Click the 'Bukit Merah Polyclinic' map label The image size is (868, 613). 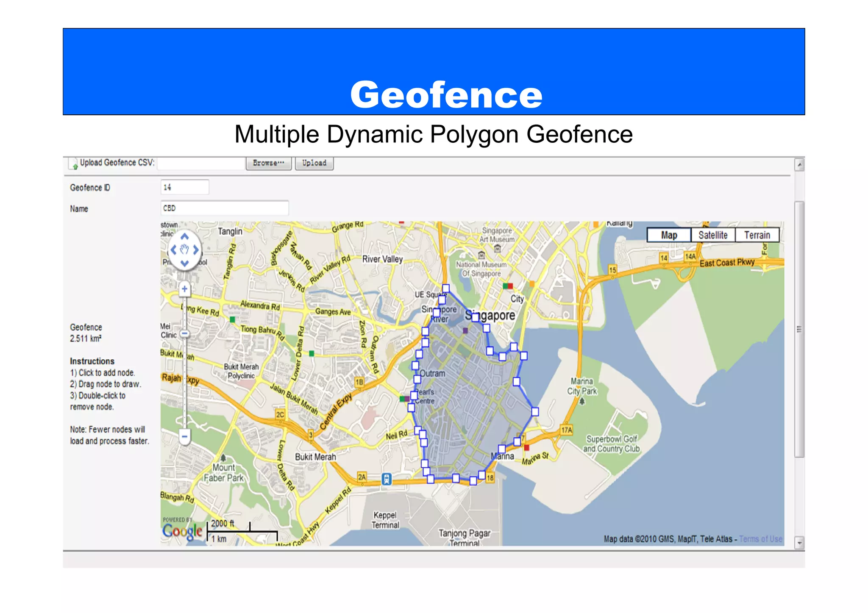coord(241,371)
